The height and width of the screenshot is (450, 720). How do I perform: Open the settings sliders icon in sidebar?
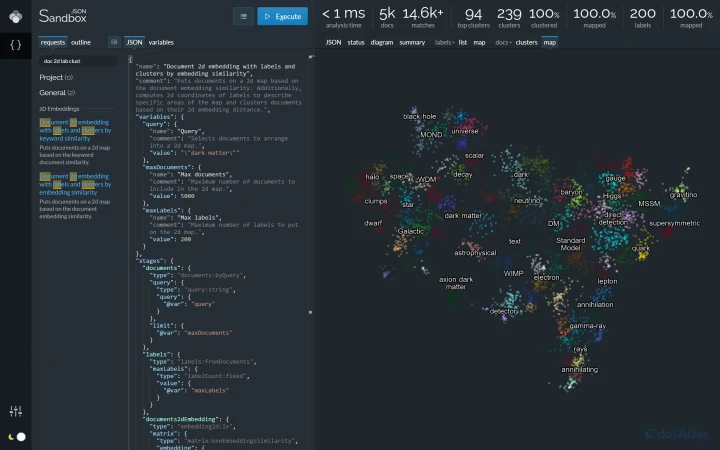16,411
